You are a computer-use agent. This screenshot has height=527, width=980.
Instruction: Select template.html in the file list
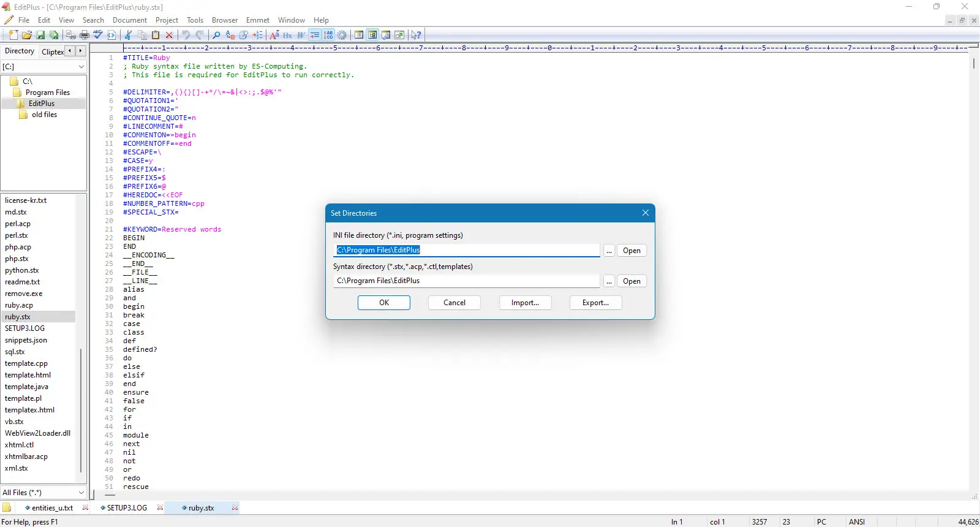(x=28, y=375)
